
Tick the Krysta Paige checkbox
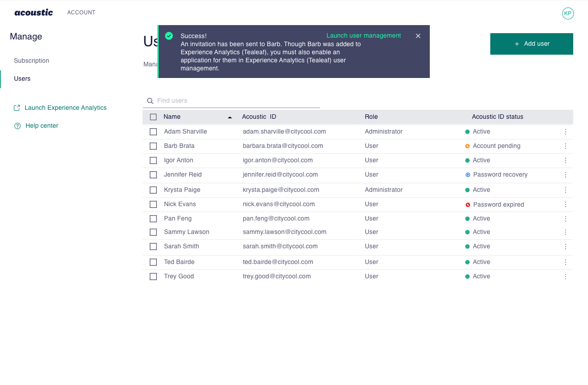click(153, 190)
